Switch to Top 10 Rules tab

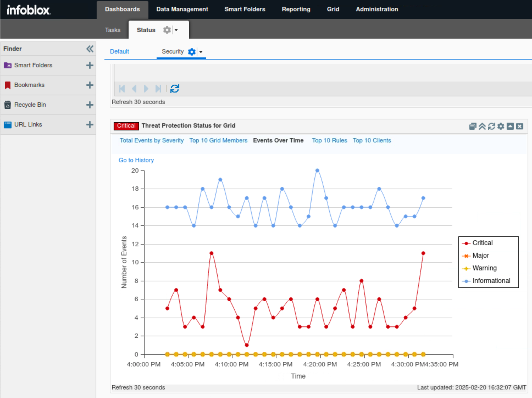pos(329,140)
